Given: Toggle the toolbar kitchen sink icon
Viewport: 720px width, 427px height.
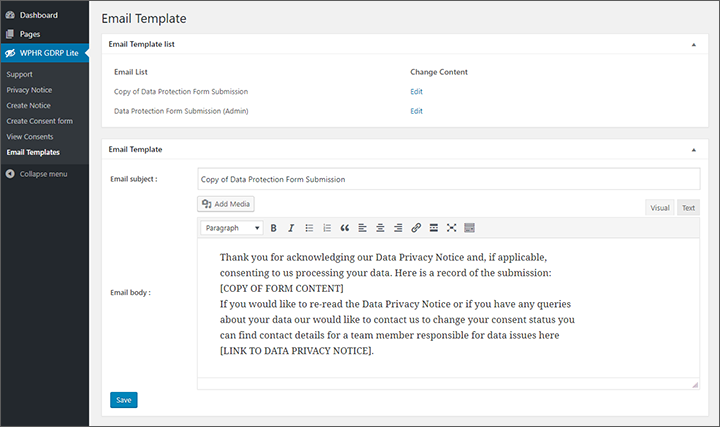Looking at the screenshot, I should (x=469, y=228).
